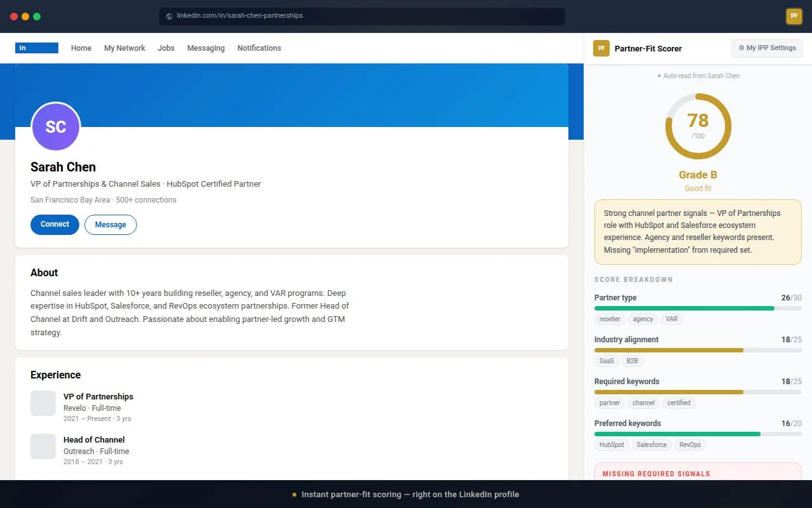Click the "SCORE BREAKDOWN" heading

(x=634, y=279)
